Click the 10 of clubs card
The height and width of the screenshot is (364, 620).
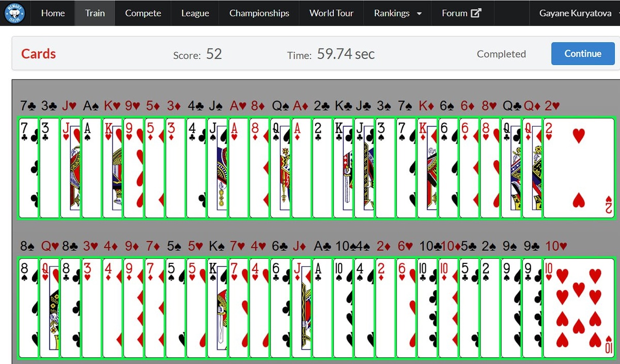coord(427,308)
